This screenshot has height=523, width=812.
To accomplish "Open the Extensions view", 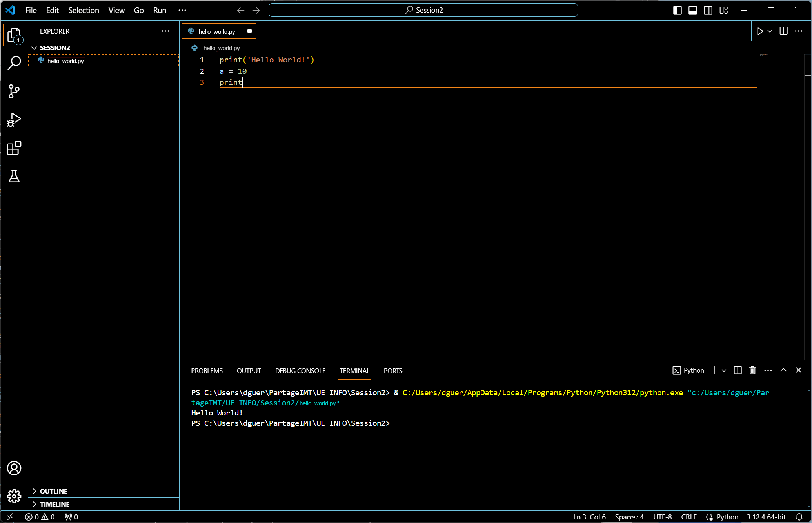I will 14,148.
